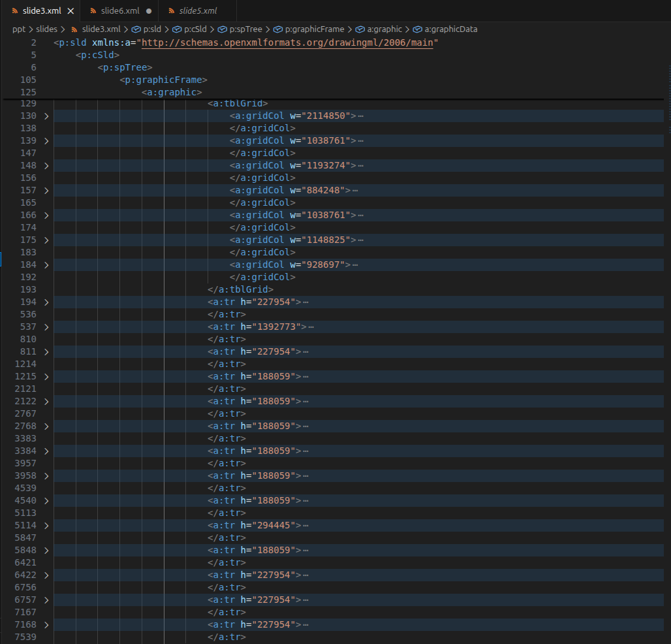Click the a:graphicData symbol icon in breadcrumbs
This screenshot has height=644, width=671.
point(417,29)
